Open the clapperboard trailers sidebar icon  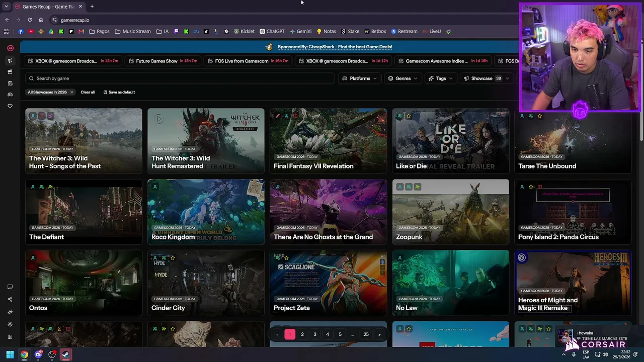pos(10,72)
